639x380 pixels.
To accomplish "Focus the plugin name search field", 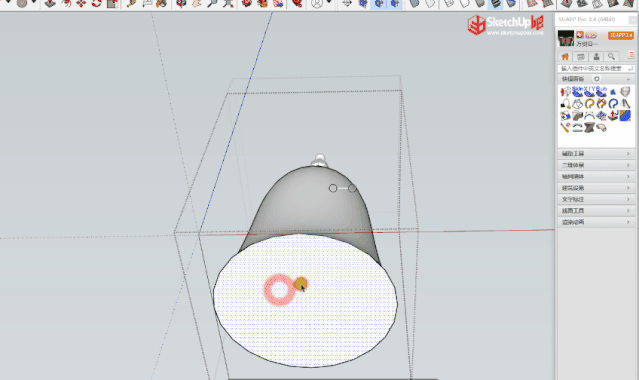I will coord(596,68).
